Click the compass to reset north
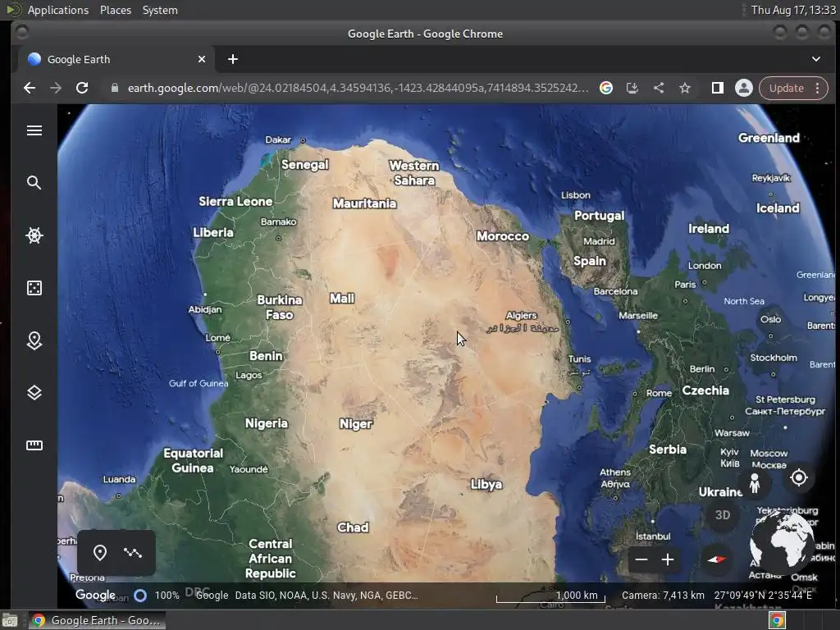This screenshot has width=840, height=630. pyautogui.click(x=717, y=559)
